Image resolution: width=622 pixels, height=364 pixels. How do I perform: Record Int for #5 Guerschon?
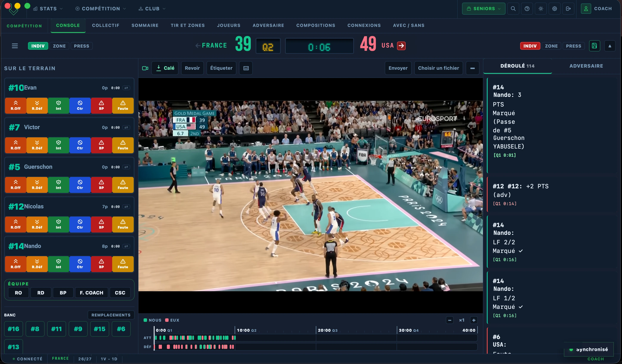click(x=59, y=185)
